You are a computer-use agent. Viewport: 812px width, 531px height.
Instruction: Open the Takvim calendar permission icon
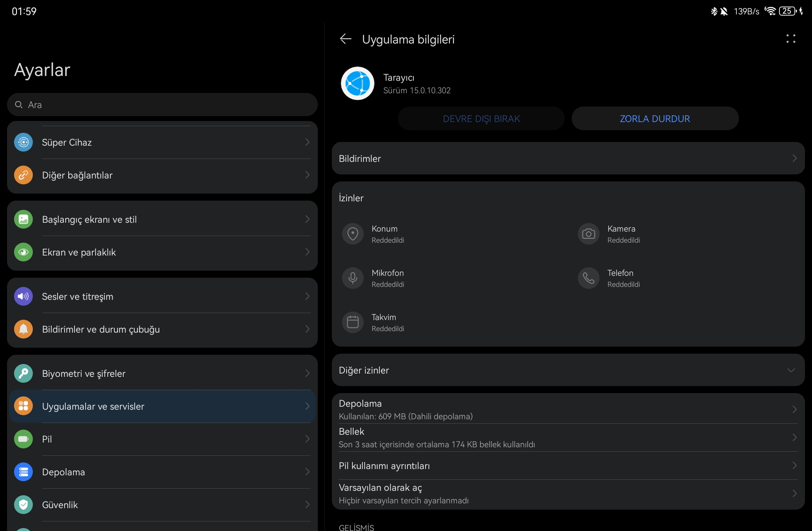(353, 322)
